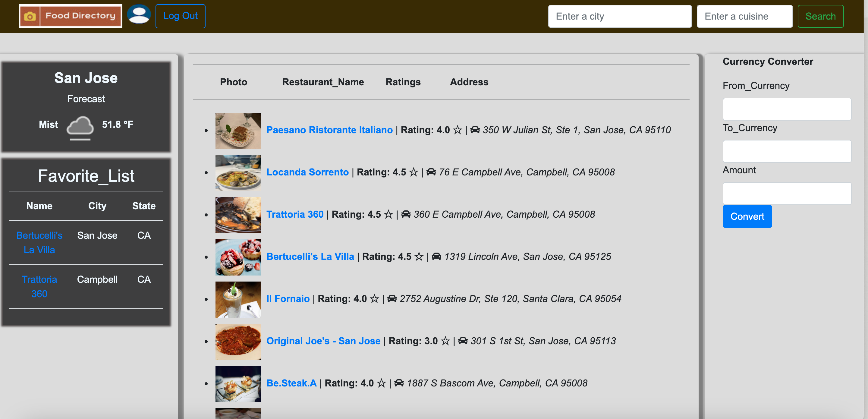This screenshot has height=419, width=868.
Task: Click the star icon next to Locanda Sorrento's rating
Action: click(414, 172)
